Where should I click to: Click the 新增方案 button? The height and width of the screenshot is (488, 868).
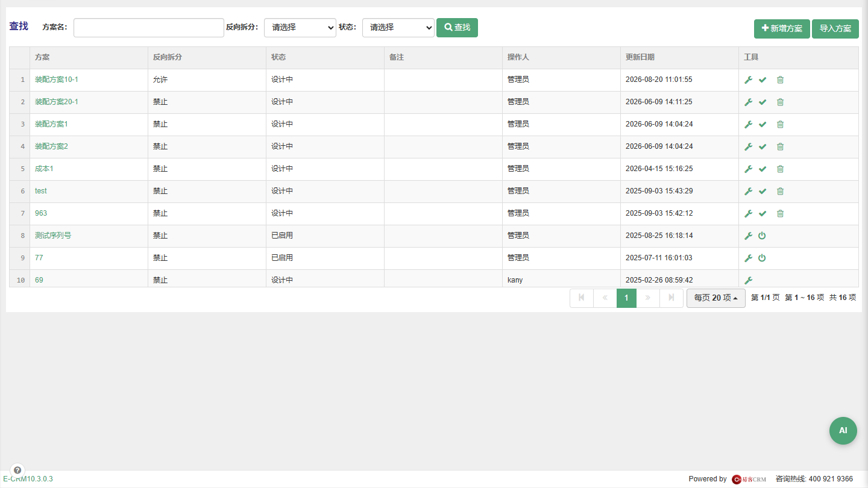point(782,29)
